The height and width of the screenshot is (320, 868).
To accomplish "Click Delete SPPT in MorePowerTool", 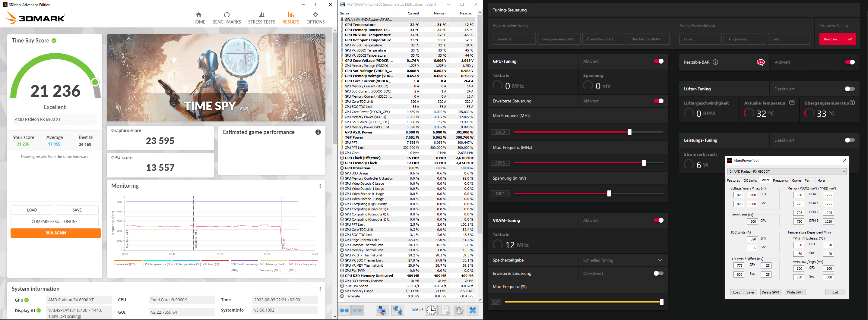I will point(770,292).
